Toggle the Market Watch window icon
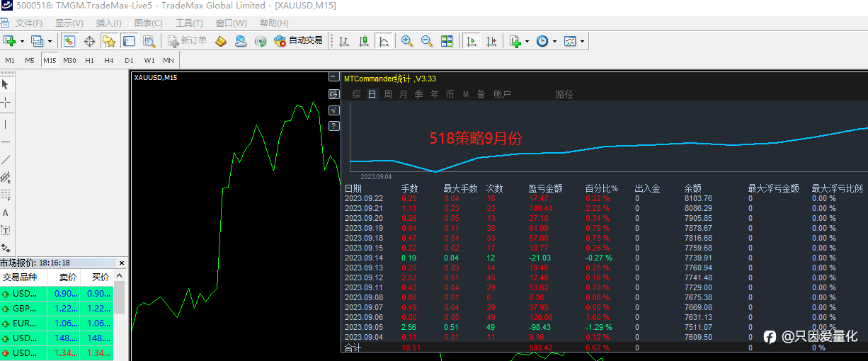The height and width of the screenshot is (361, 868). tap(69, 41)
